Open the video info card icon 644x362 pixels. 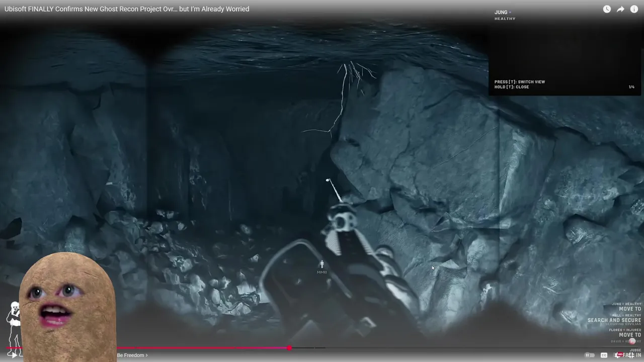(x=634, y=9)
